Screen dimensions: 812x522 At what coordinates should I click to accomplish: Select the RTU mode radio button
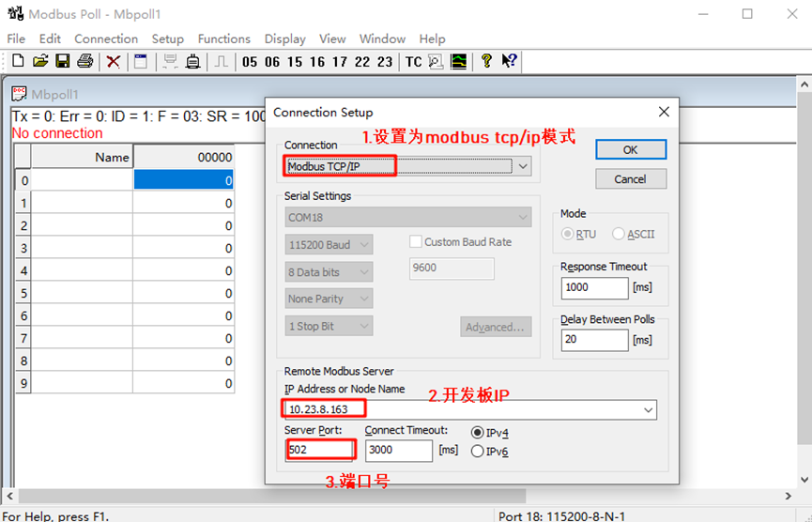(568, 234)
